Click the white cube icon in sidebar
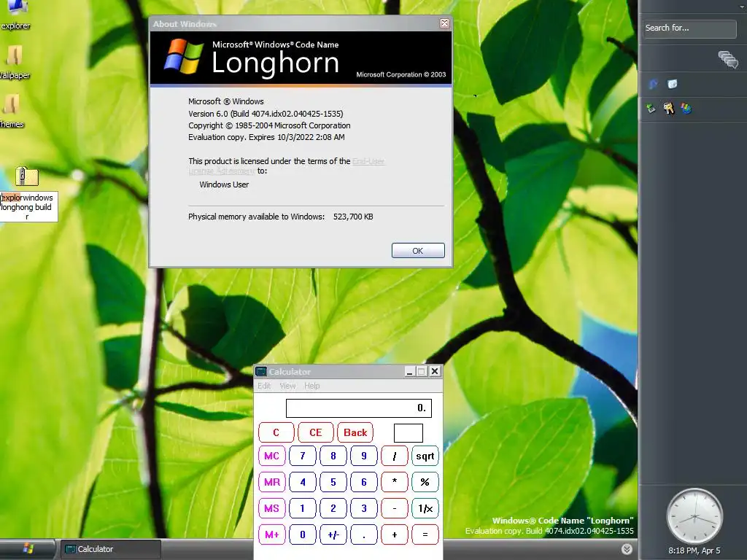Image resolution: width=747 pixels, height=560 pixels. pos(672,85)
